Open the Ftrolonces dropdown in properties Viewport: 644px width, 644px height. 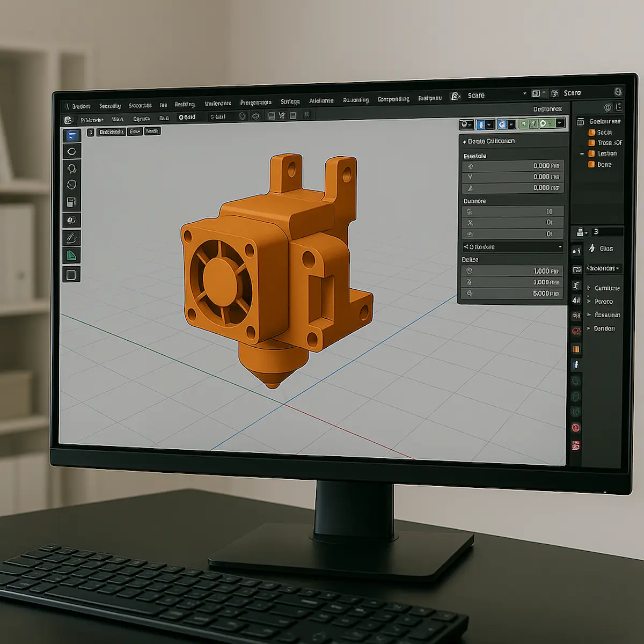(603, 268)
